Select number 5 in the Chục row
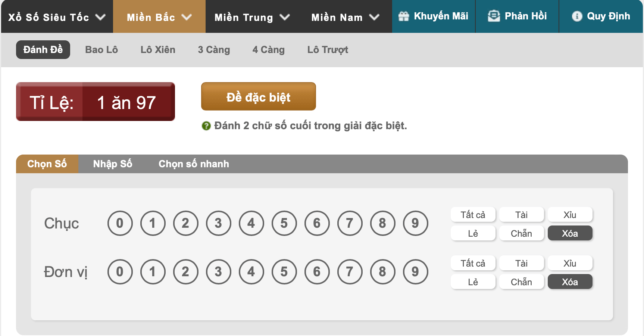The image size is (644, 336). tap(284, 223)
